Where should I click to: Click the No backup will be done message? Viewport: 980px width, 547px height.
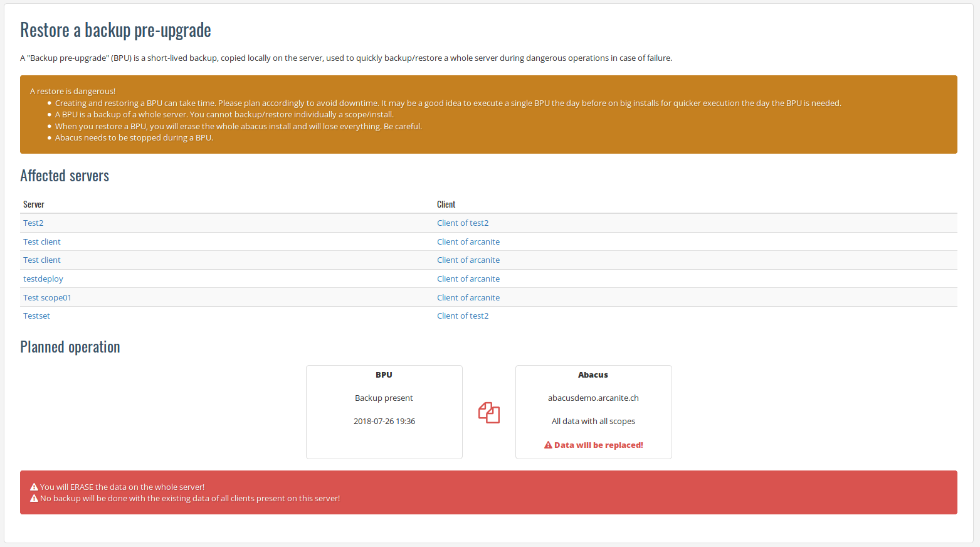click(190, 498)
